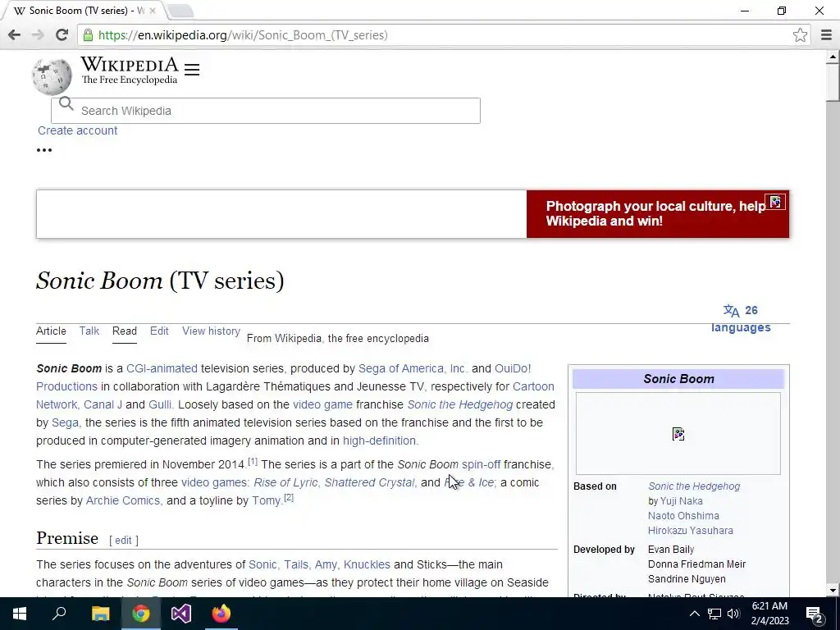This screenshot has height=630, width=840.
Task: Open the spin-off link
Action: (481, 464)
